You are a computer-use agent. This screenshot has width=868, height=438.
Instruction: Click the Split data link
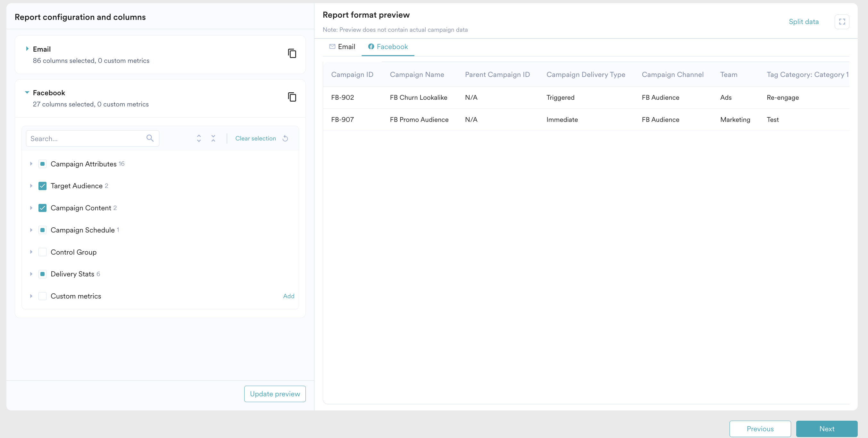(803, 21)
